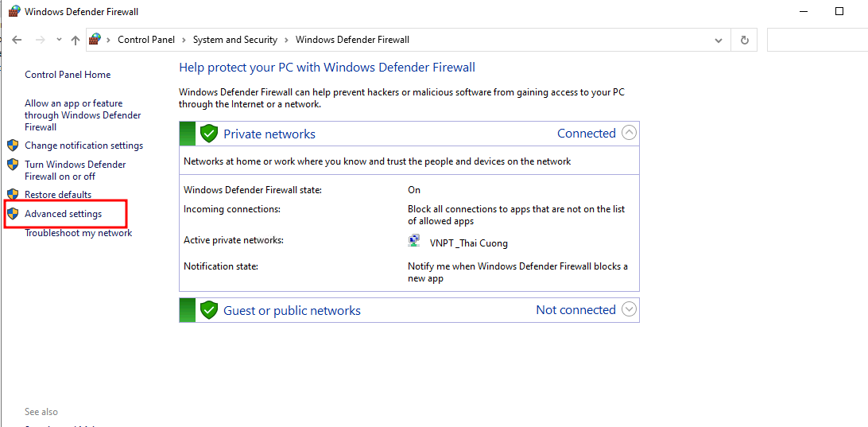This screenshot has height=427, width=868.
Task: Open Change notification settings
Action: point(84,146)
